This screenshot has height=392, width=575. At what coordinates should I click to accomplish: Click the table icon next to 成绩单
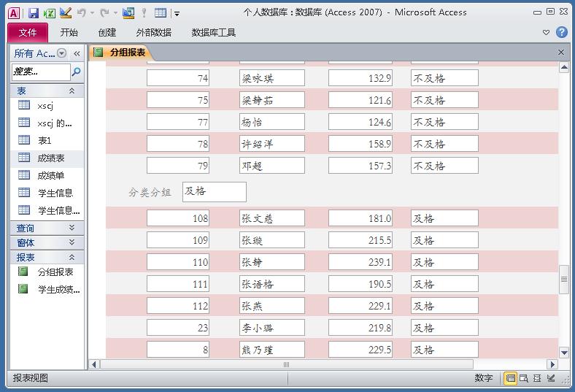[x=24, y=175]
